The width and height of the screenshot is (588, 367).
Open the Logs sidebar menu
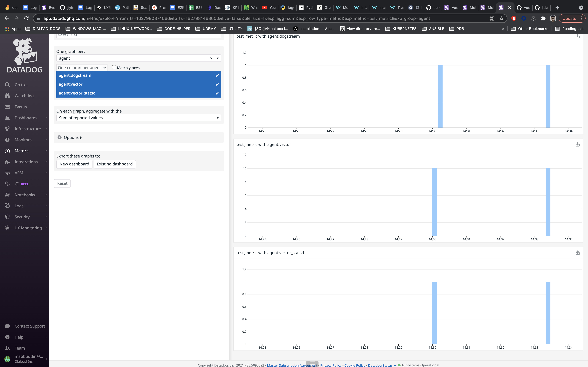19,206
